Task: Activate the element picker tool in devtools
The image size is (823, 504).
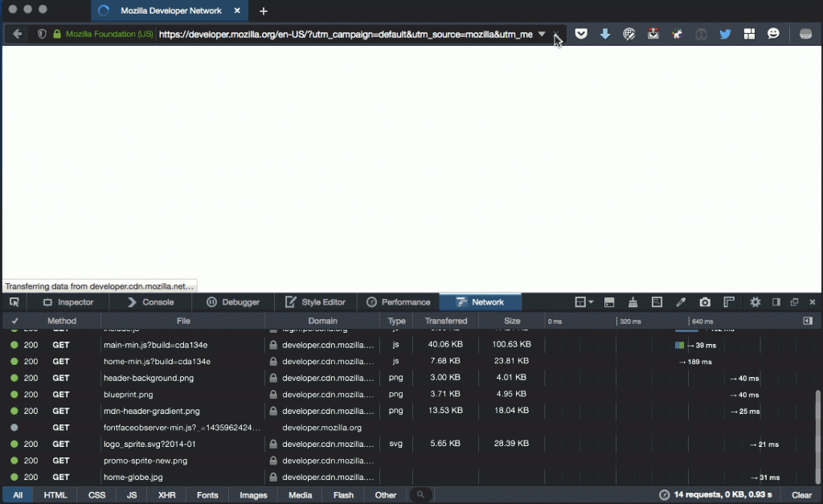Action: (x=14, y=302)
